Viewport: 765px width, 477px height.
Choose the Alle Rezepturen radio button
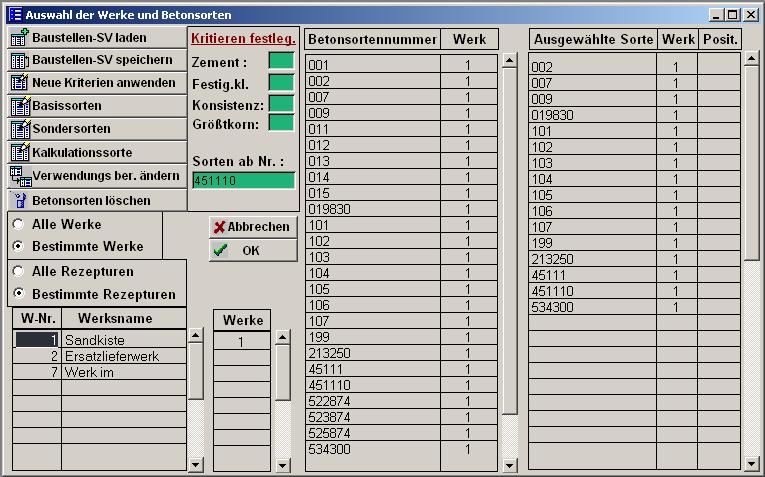[18, 272]
